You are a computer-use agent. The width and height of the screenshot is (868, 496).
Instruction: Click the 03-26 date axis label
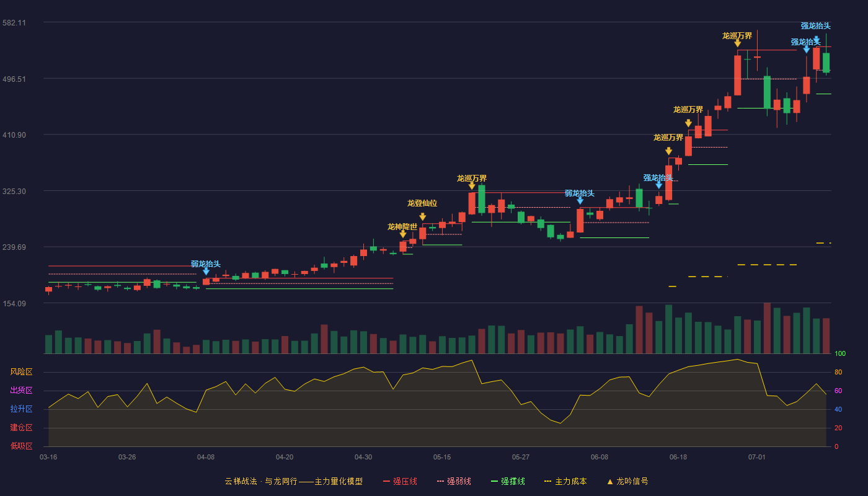coord(127,457)
